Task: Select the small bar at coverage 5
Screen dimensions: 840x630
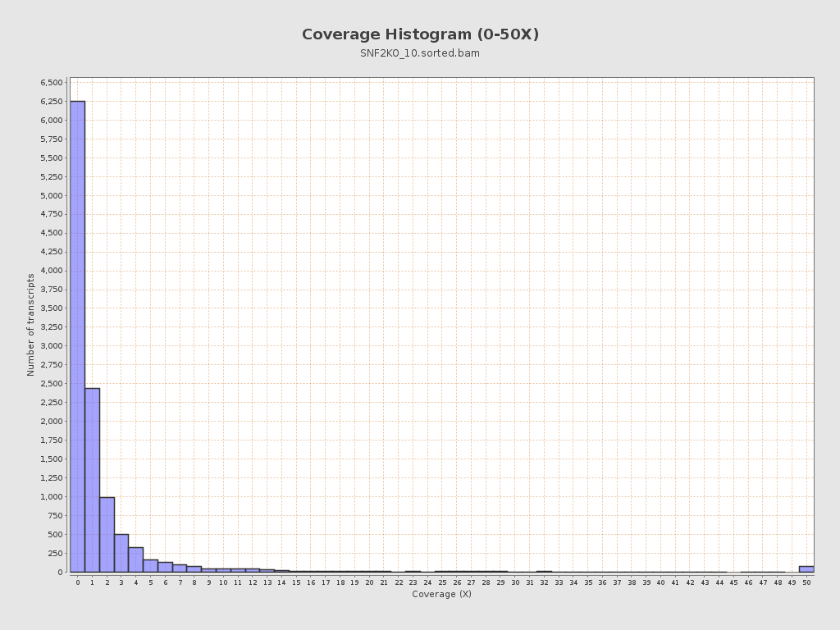Action: [151, 566]
